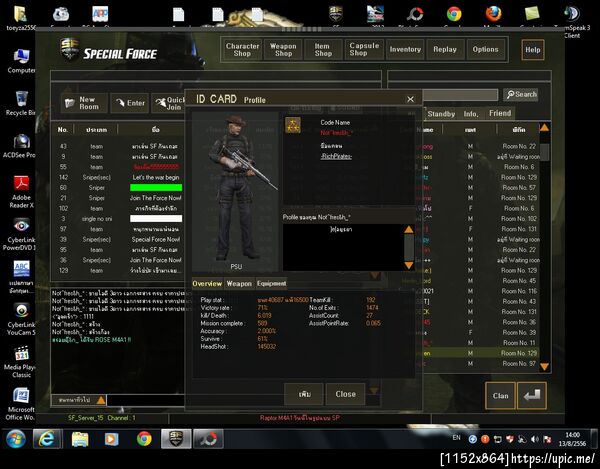Select player row in Room No. 97
Viewport: 600px width, 469px height.
coord(480,363)
